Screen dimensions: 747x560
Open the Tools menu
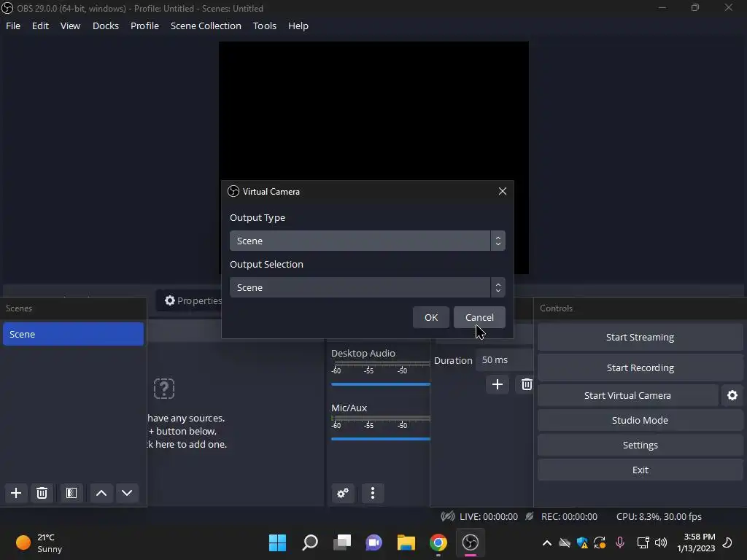click(x=264, y=26)
